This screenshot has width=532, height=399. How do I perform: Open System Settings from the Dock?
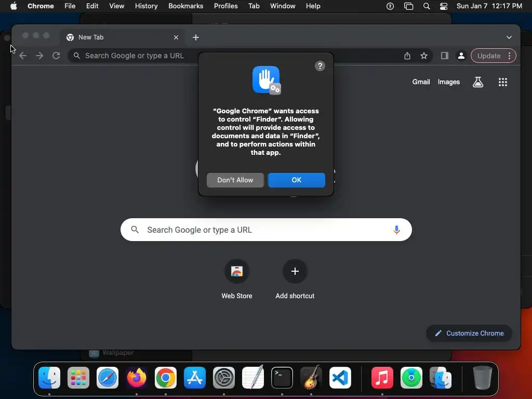[x=224, y=378]
